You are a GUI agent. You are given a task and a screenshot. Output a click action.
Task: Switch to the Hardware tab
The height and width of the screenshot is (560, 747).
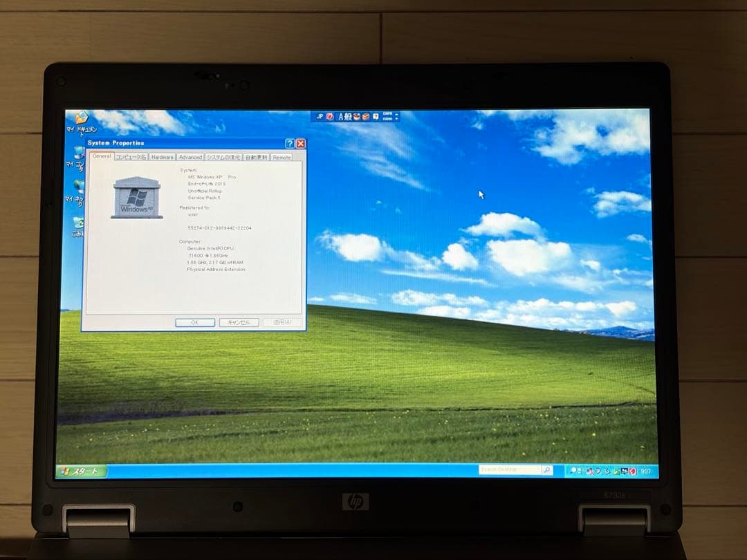(x=162, y=156)
